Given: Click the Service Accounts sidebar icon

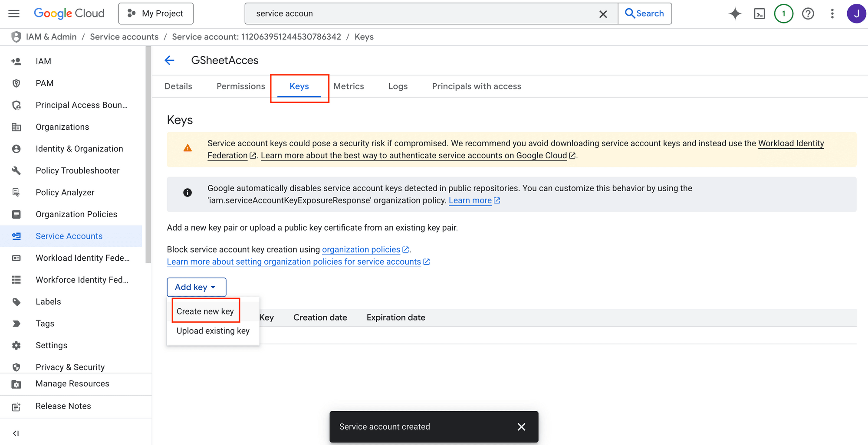Looking at the screenshot, I should [16, 236].
